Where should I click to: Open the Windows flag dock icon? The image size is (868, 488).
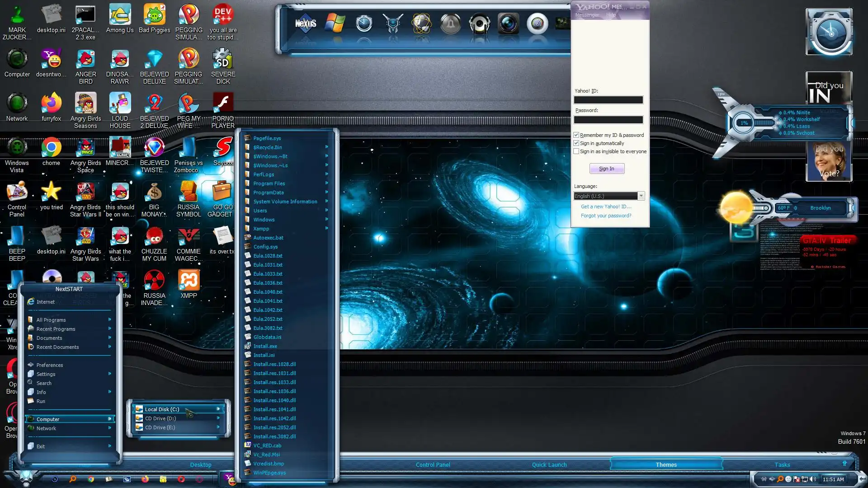point(335,23)
